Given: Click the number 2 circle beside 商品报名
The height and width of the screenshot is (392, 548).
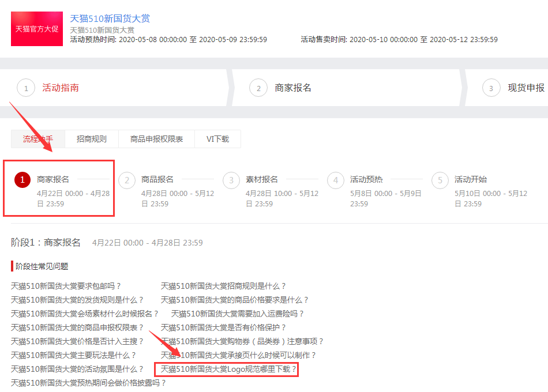Looking at the screenshot, I should click(127, 180).
